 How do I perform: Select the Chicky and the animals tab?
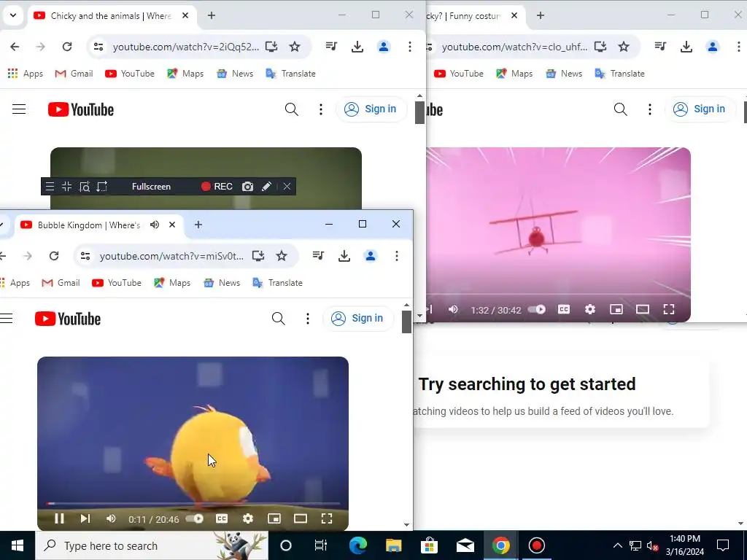point(111,16)
